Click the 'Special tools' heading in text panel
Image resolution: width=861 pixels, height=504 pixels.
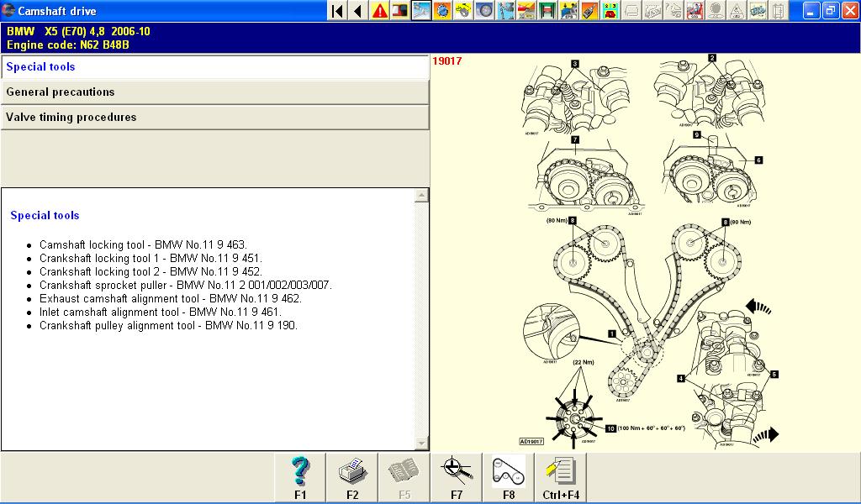pos(45,216)
